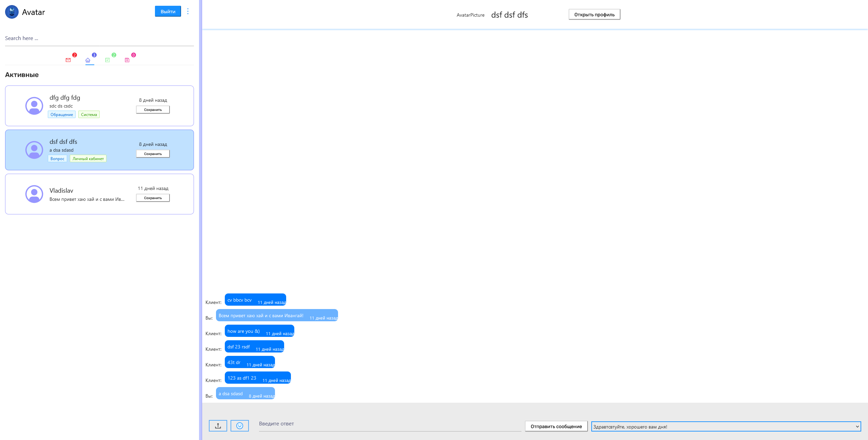Open the pink saved chats tab icon
The image size is (868, 440).
127,60
